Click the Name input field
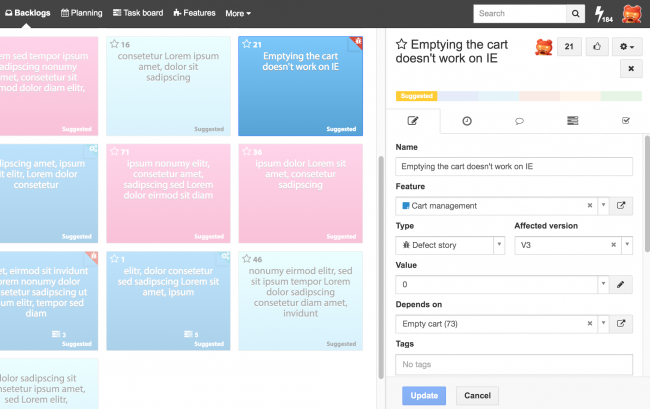This screenshot has height=409, width=650. click(x=514, y=167)
